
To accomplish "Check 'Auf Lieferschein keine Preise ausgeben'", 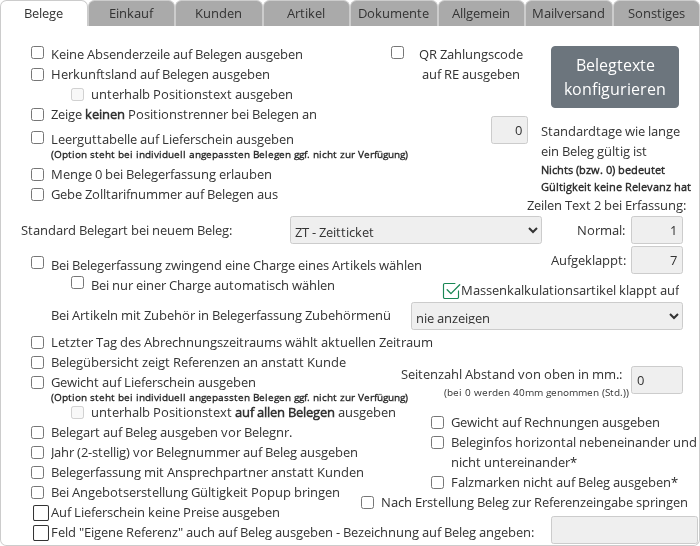I will coord(41,513).
